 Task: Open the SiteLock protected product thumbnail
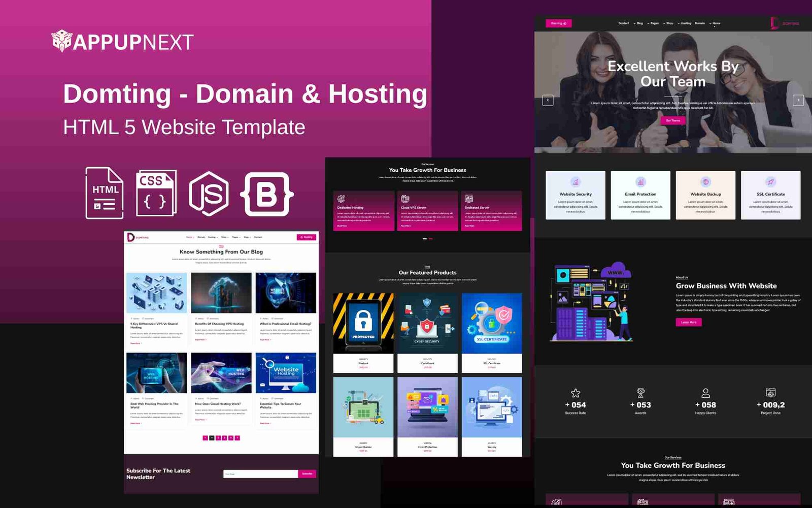(x=363, y=323)
